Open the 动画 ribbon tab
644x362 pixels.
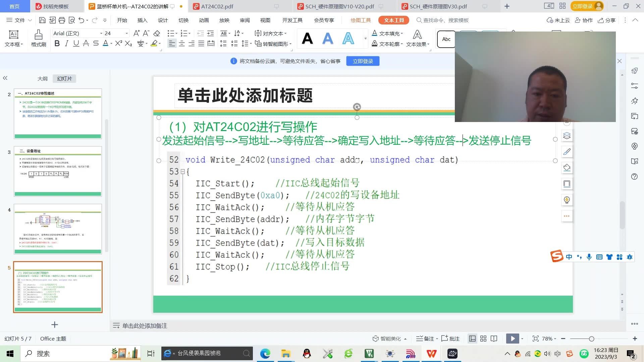point(204,20)
